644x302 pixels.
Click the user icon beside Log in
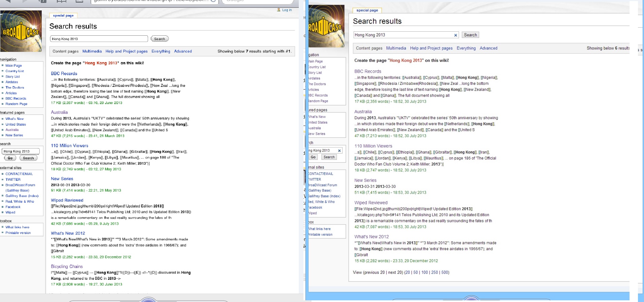[x=279, y=10]
